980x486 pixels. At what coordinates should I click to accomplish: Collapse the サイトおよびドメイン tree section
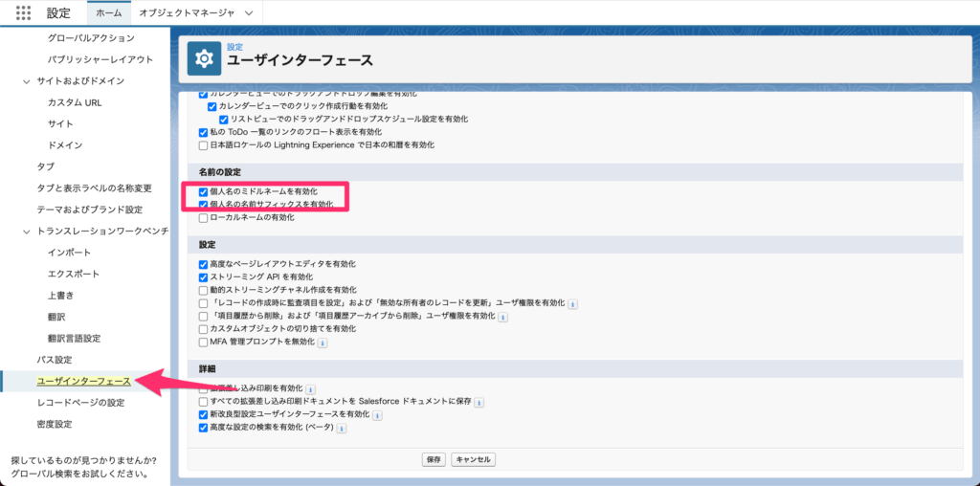[x=27, y=82]
